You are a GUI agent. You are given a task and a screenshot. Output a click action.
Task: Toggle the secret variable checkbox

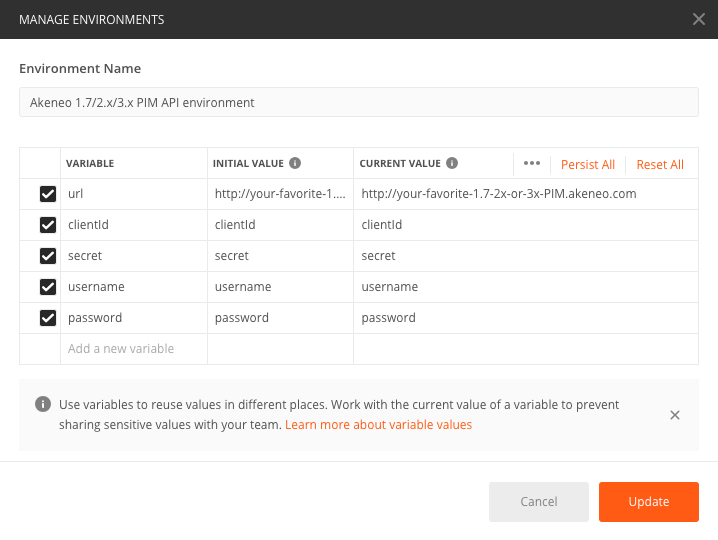[x=47, y=256]
